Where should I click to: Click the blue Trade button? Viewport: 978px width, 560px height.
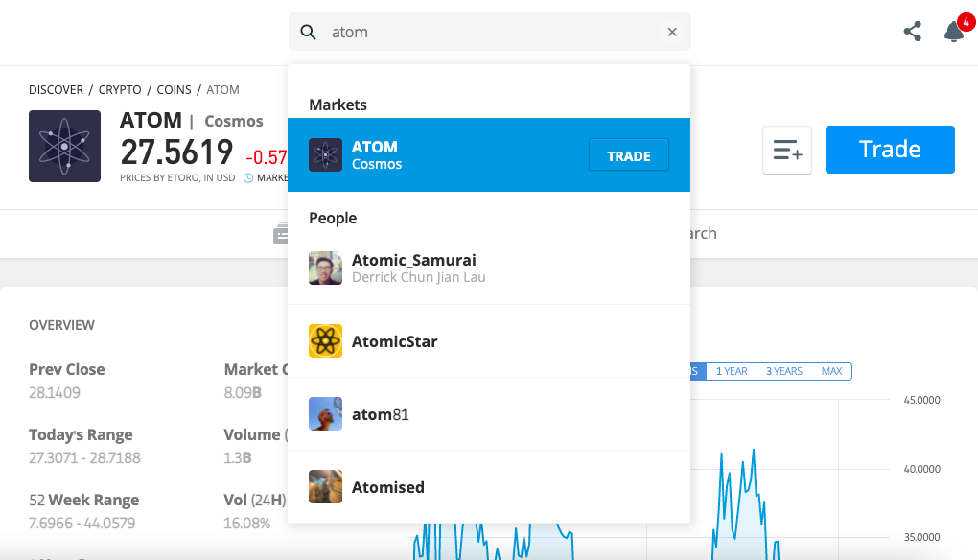890,150
